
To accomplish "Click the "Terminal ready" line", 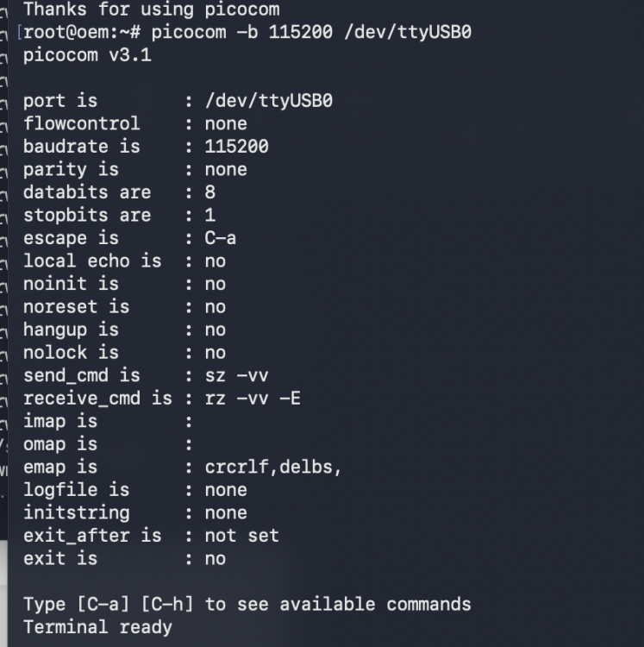I will pyautogui.click(x=97, y=627).
